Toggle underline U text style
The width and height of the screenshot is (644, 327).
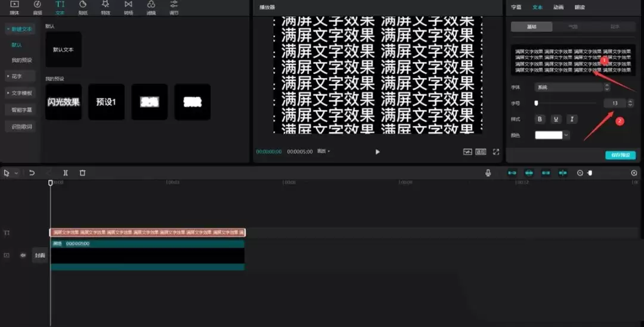tap(556, 119)
